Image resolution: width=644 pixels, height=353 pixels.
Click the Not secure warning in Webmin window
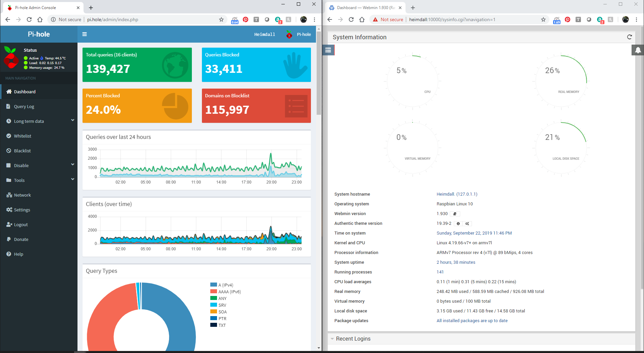tap(388, 19)
